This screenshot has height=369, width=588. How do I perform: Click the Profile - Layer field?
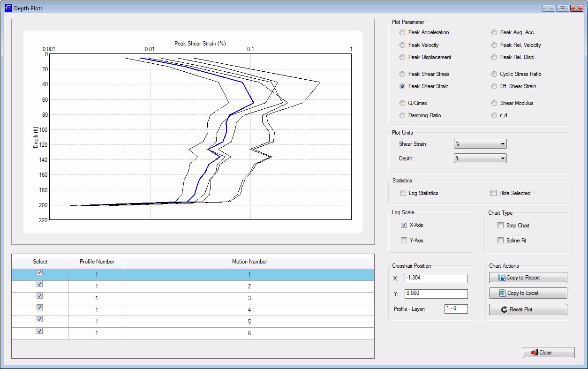point(456,309)
